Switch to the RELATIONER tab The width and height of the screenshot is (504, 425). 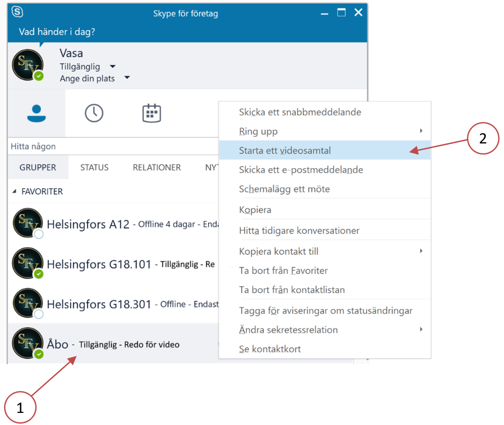click(157, 168)
